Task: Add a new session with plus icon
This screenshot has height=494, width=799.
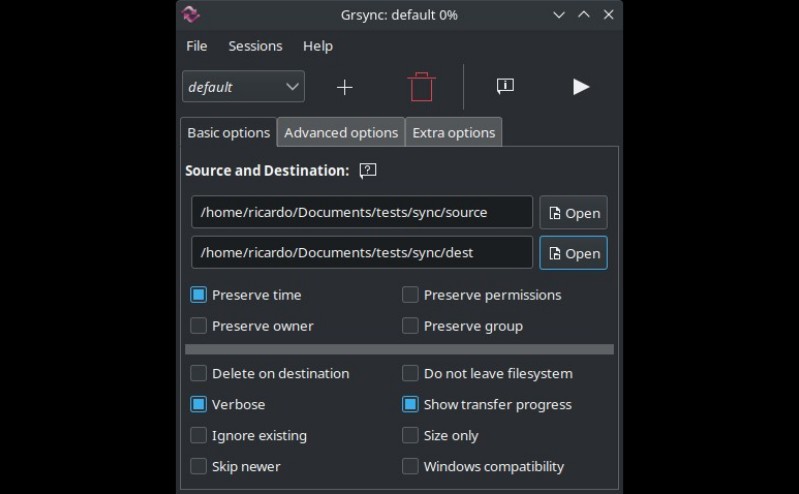Action: [344, 87]
